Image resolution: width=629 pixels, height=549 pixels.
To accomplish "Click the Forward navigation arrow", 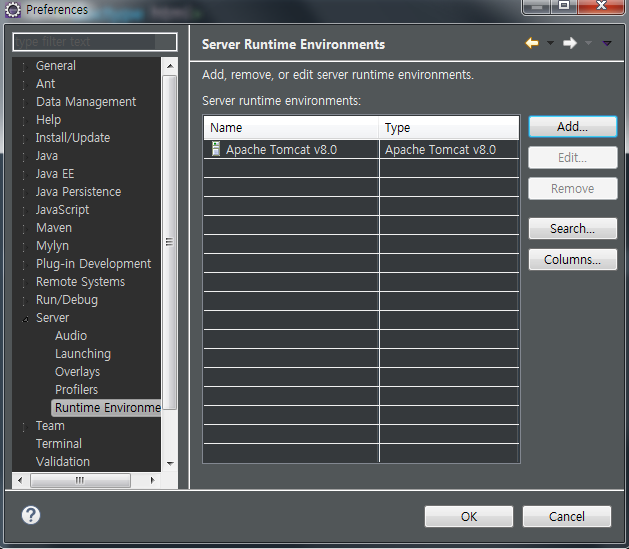I will tap(570, 43).
